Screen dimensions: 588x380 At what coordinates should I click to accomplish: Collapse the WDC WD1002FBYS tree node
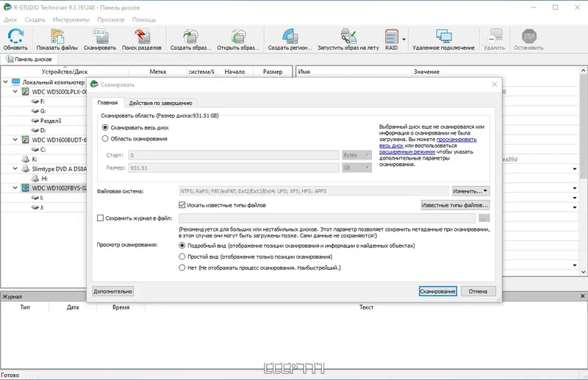[x=15, y=187]
